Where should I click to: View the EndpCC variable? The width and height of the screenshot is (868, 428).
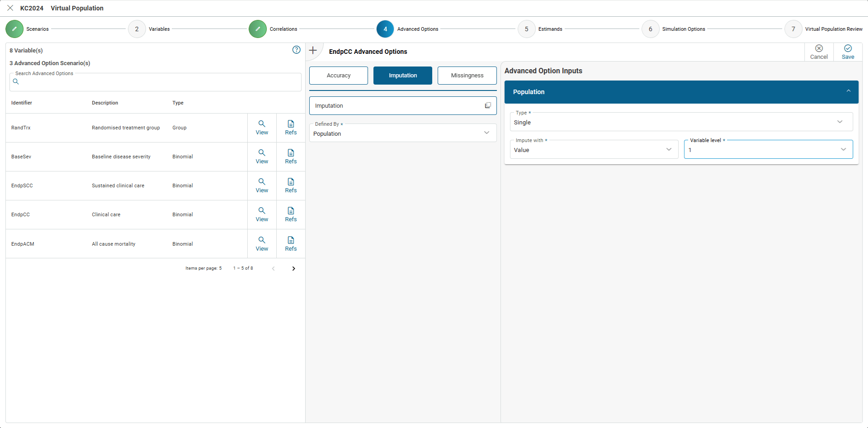click(x=262, y=214)
